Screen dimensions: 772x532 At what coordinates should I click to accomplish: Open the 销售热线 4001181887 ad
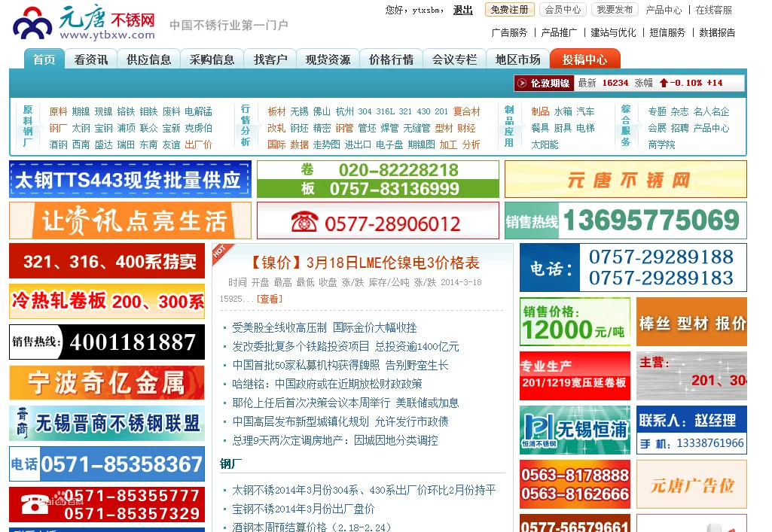[x=107, y=342]
